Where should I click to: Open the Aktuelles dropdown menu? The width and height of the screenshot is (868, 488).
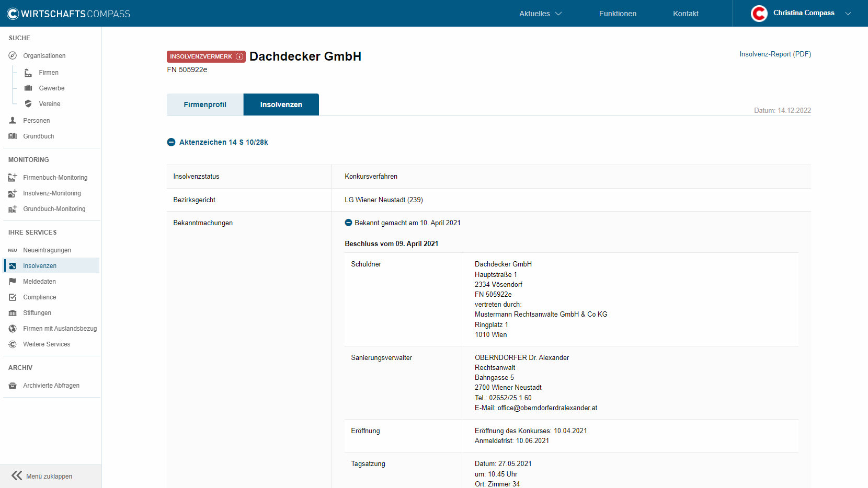[x=540, y=14]
